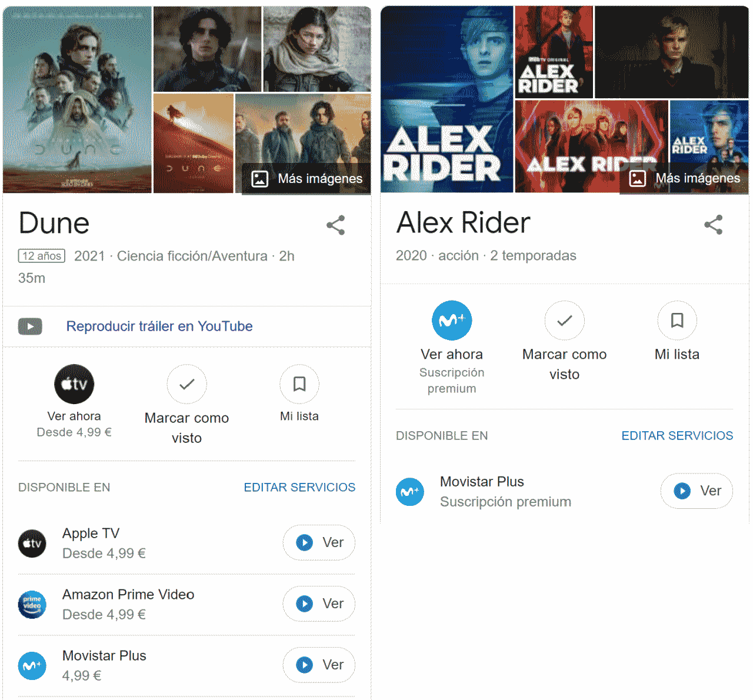Watch Dune on Apple TV with Ver button
This screenshot has width=753, height=700.
(319, 542)
